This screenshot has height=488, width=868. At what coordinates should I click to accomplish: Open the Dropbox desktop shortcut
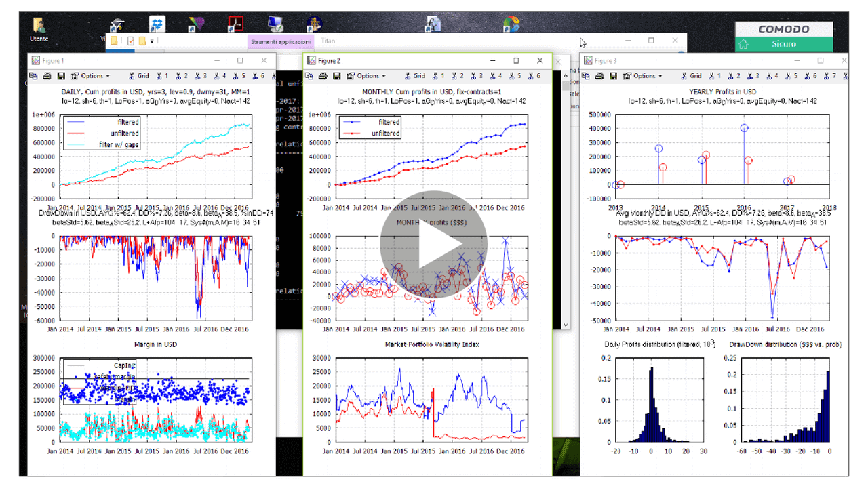[157, 25]
